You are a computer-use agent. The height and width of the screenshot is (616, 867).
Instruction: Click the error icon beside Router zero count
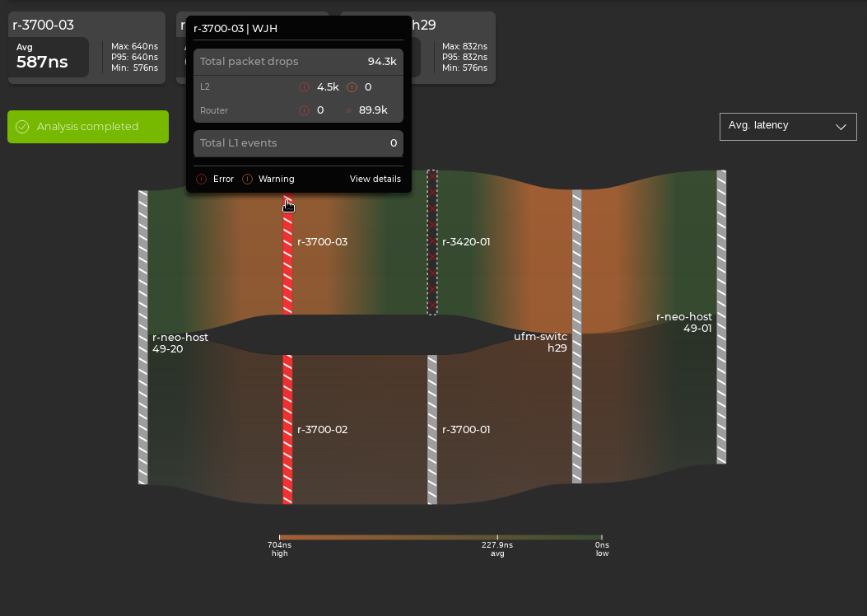(x=304, y=110)
